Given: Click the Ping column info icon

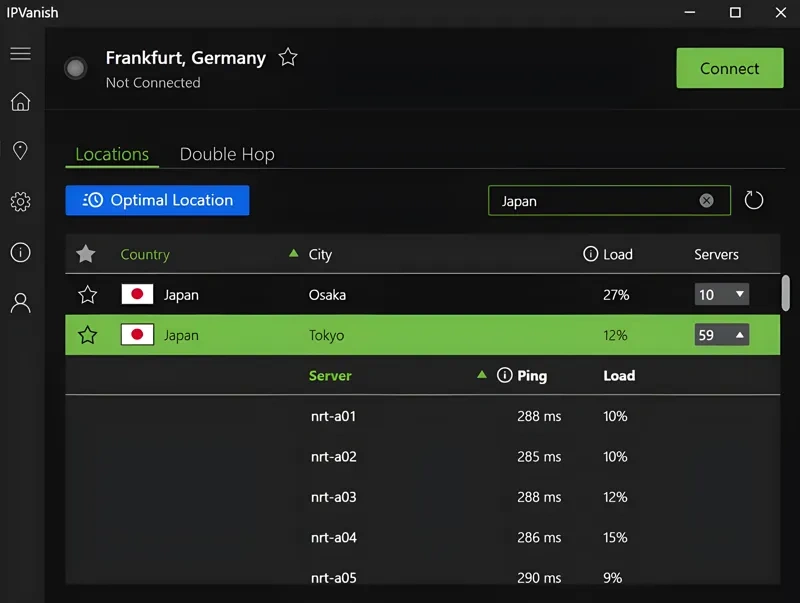Looking at the screenshot, I should pyautogui.click(x=505, y=375).
